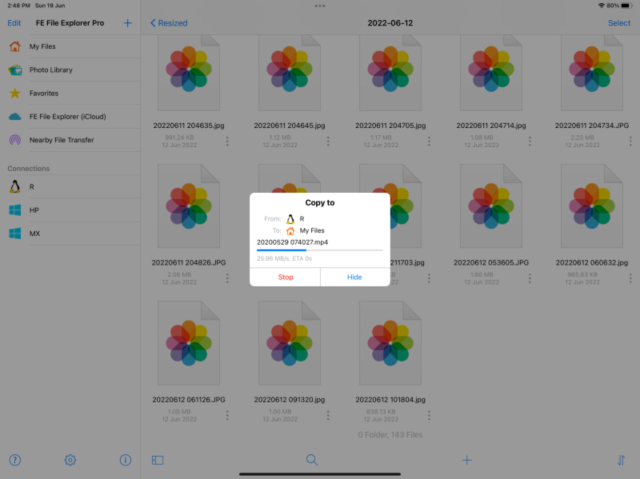
Task: Open the info icon in sidebar
Action: pos(125,460)
